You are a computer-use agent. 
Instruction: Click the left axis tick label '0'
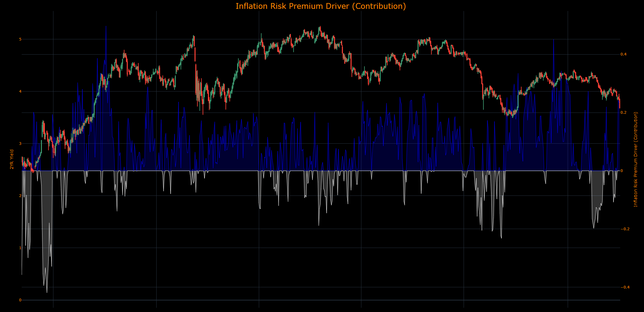pyautogui.click(x=20, y=300)
